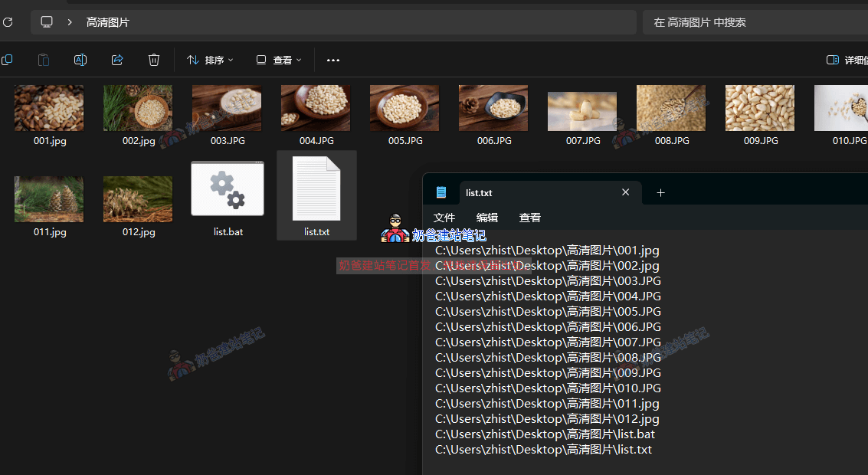
Task: Click the This PC icon in address bar
Action: pos(47,22)
